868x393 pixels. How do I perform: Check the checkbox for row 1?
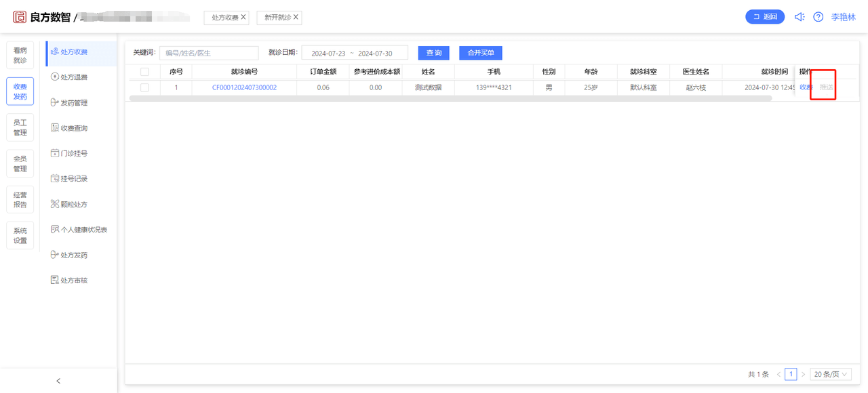point(144,87)
